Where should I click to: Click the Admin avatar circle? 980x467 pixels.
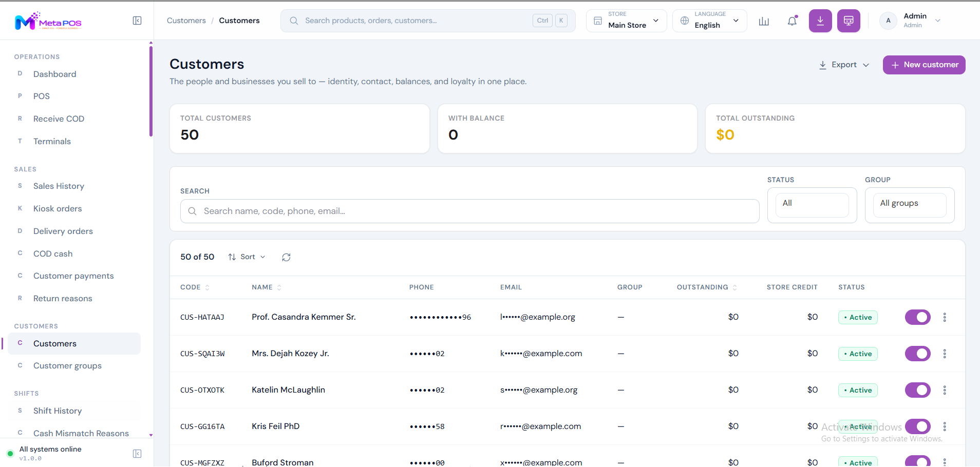[888, 21]
